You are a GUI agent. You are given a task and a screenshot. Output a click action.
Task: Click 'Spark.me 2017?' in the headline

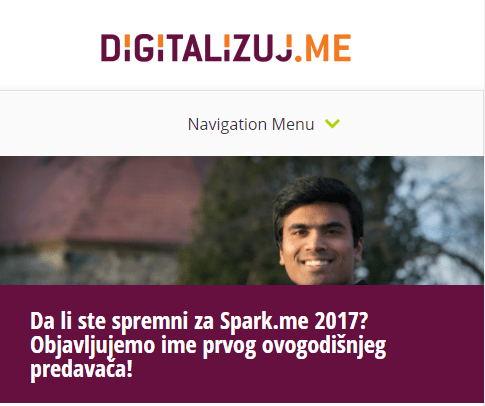tap(294, 321)
